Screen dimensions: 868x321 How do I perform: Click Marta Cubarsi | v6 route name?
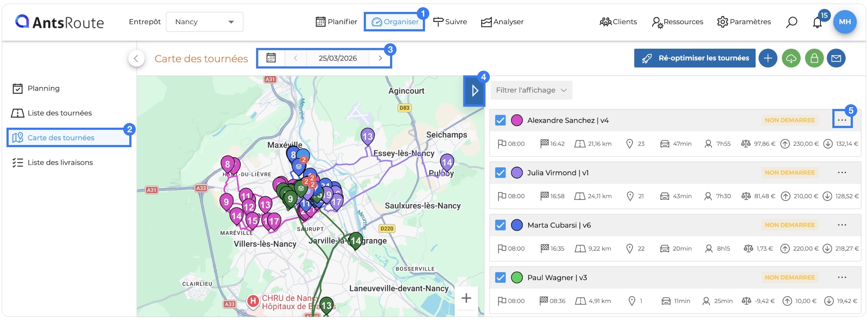pyautogui.click(x=559, y=225)
